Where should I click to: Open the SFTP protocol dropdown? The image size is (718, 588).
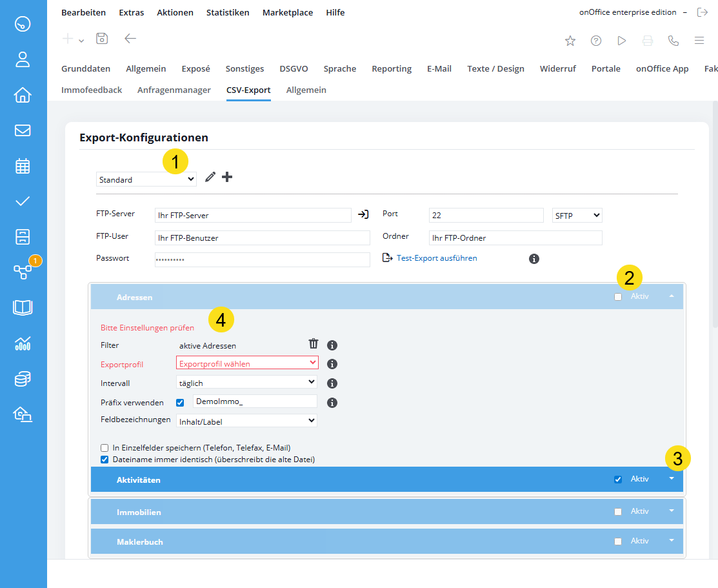(x=577, y=216)
